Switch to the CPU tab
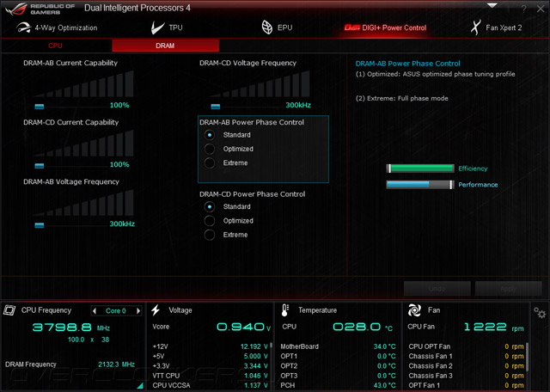The height and width of the screenshot is (392, 550). (55, 46)
